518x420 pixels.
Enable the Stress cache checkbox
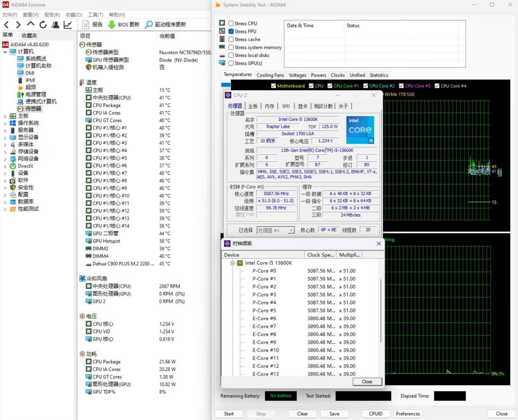[x=231, y=39]
